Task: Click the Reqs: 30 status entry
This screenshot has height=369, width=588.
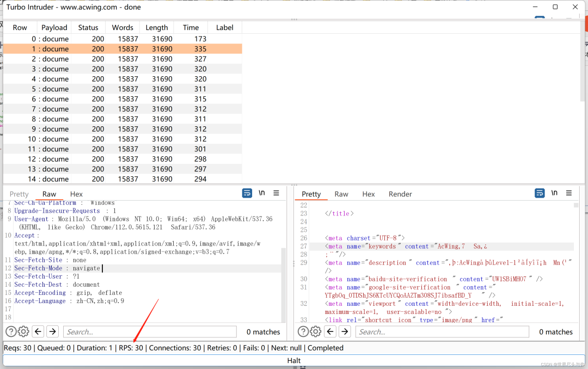Action: 17,348
